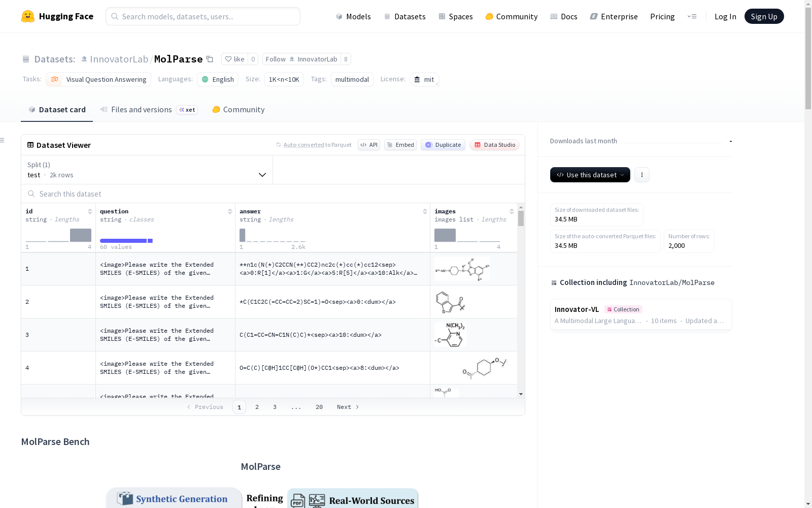Go to page 3 of the viewer
The width and height of the screenshot is (812, 508).
coord(275,407)
